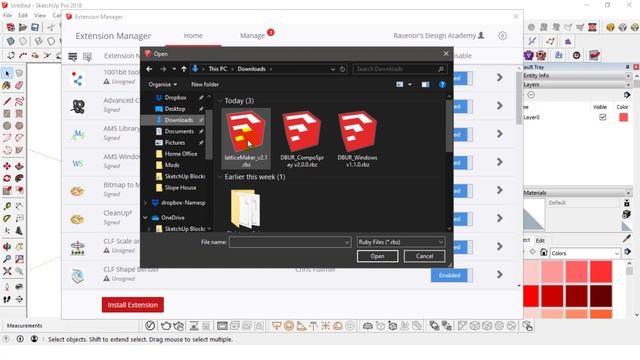Click the File name input field
The image size is (640, 360).
pos(290,242)
